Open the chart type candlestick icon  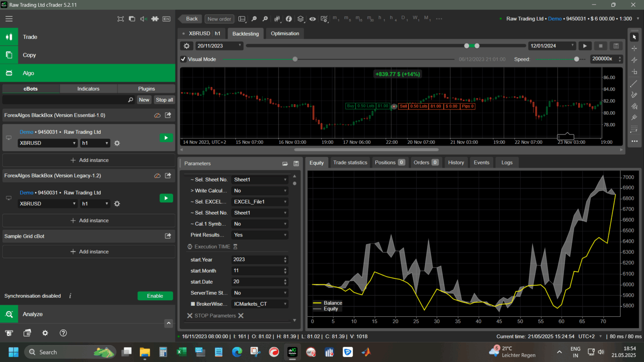[277, 19]
